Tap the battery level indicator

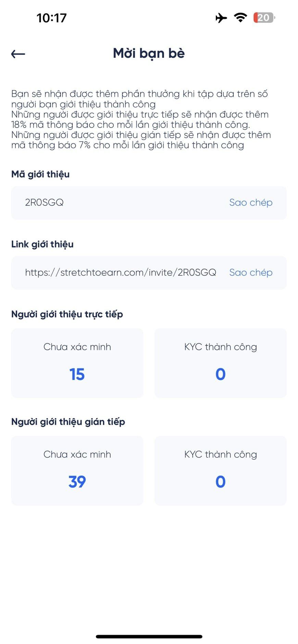[x=264, y=17]
